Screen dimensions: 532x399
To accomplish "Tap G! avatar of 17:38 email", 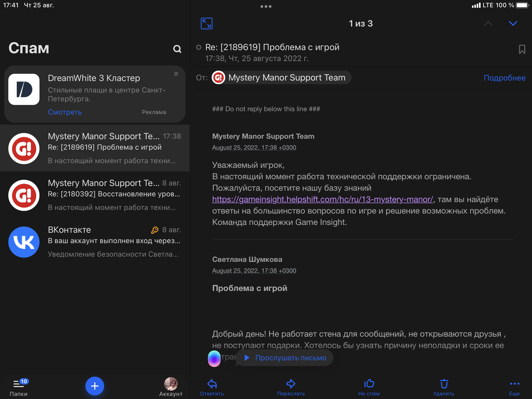I will click(x=24, y=149).
